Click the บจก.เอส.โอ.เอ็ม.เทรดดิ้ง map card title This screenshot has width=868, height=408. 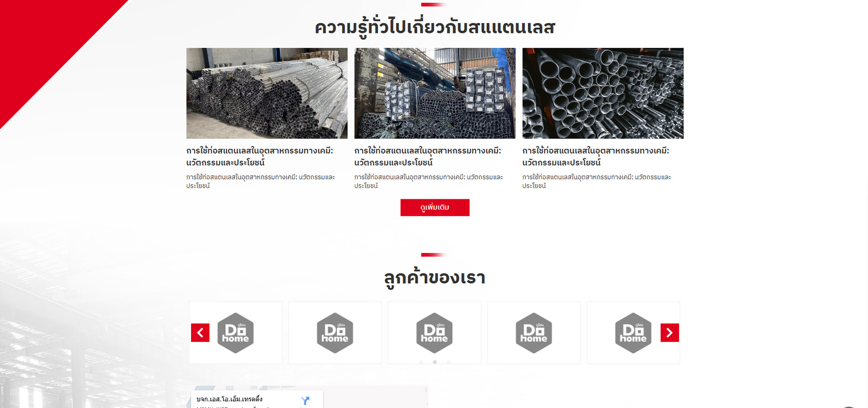tap(229, 400)
